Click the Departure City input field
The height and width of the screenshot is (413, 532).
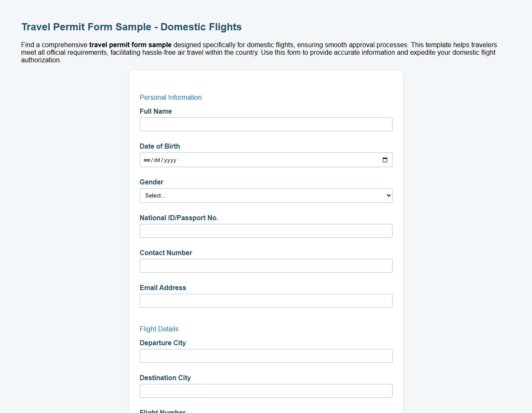tap(266, 356)
